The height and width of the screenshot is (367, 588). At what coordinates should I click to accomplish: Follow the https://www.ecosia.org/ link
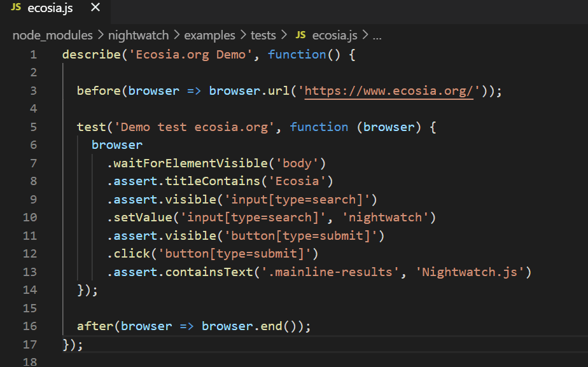point(388,90)
